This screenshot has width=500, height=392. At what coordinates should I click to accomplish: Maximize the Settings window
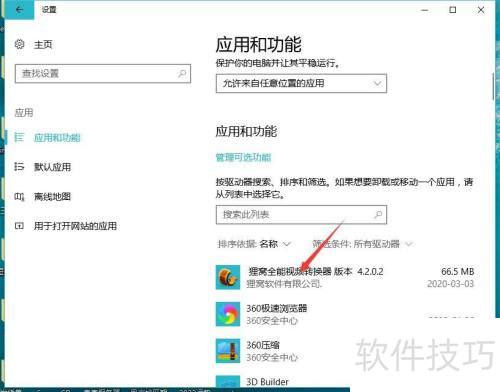click(453, 10)
